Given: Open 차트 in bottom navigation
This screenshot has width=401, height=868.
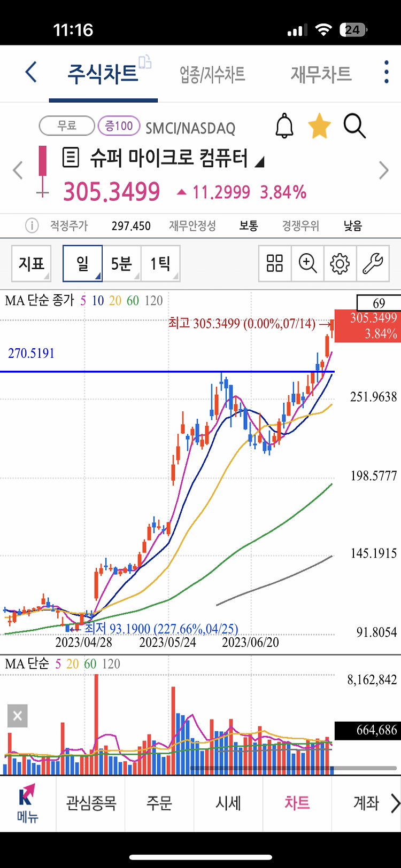Looking at the screenshot, I should coord(297,803).
